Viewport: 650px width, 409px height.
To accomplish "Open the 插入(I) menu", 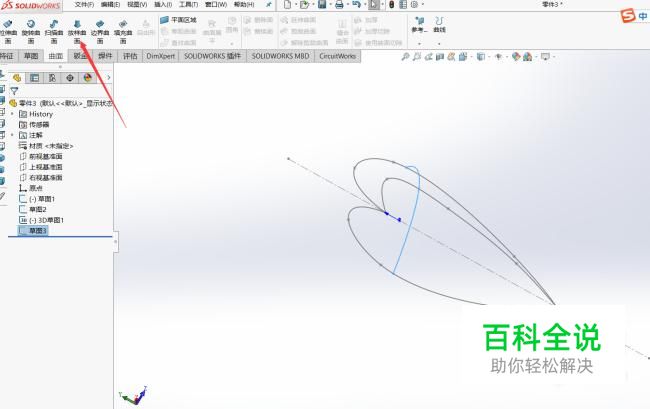I will tap(163, 5).
